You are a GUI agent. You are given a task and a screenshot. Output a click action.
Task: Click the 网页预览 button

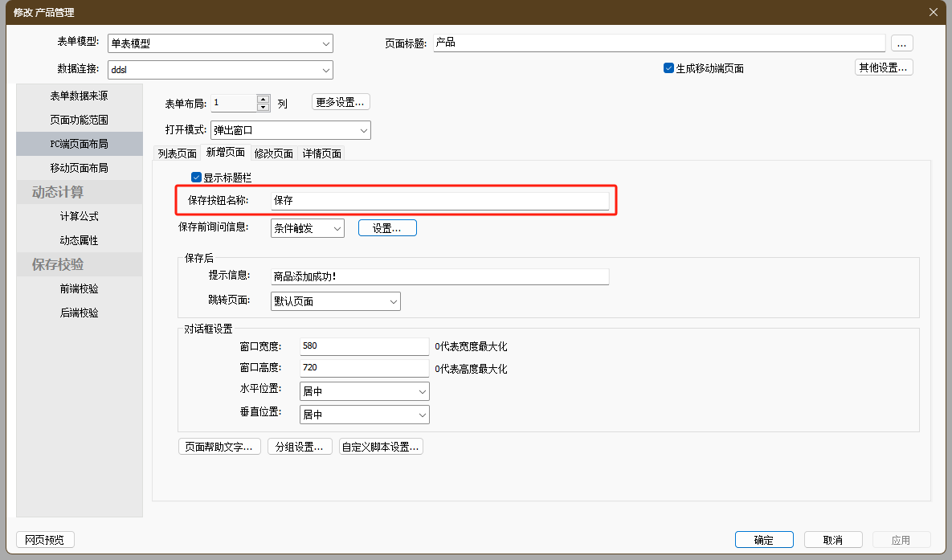pyautogui.click(x=45, y=540)
